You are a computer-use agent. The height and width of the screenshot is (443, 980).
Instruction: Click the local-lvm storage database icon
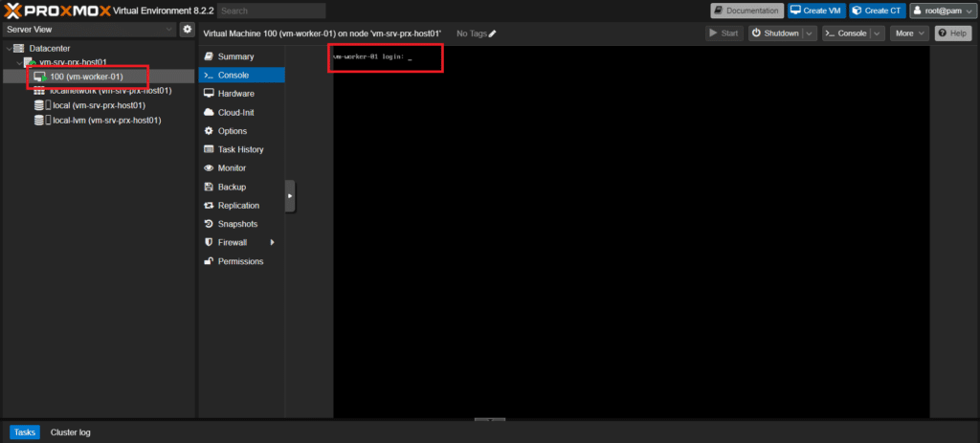[x=38, y=120]
